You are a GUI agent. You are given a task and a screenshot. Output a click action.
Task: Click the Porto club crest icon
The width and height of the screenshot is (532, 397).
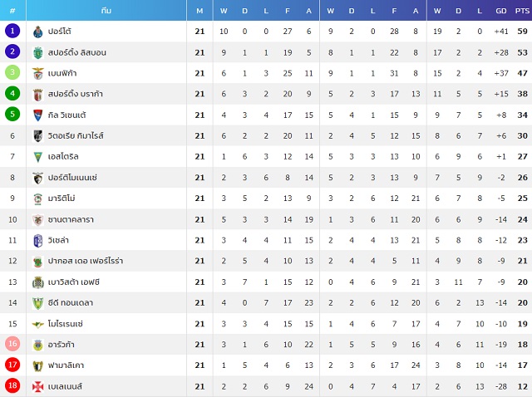(x=37, y=32)
